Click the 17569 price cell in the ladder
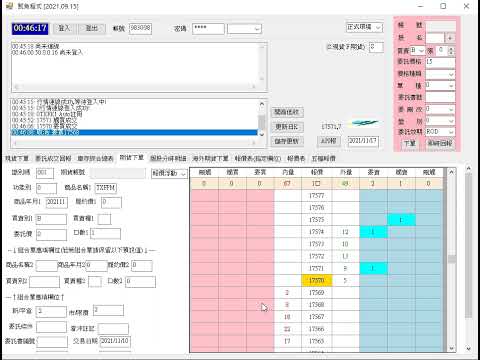This screenshot has height=360, width=480. click(317, 293)
